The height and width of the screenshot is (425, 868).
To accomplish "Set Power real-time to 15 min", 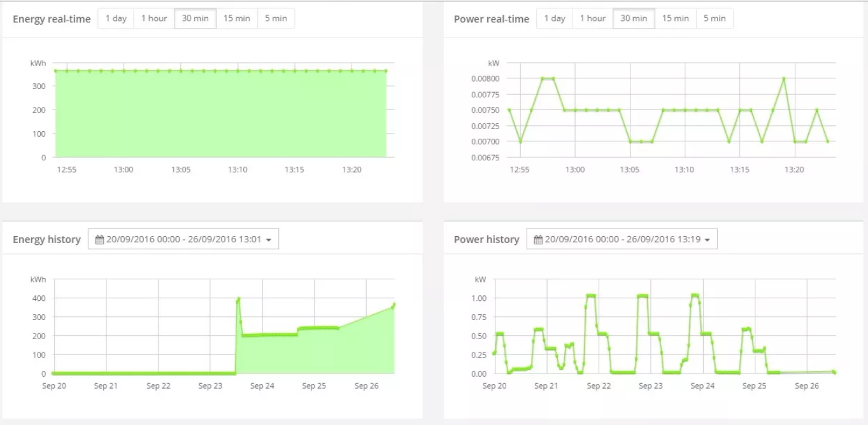I will (676, 18).
